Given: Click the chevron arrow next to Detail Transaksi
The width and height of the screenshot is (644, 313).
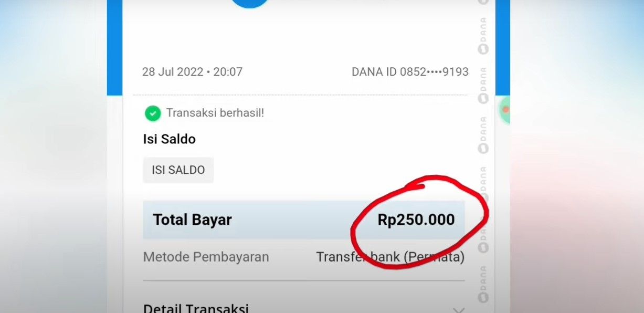Looking at the screenshot, I should coord(459,310).
